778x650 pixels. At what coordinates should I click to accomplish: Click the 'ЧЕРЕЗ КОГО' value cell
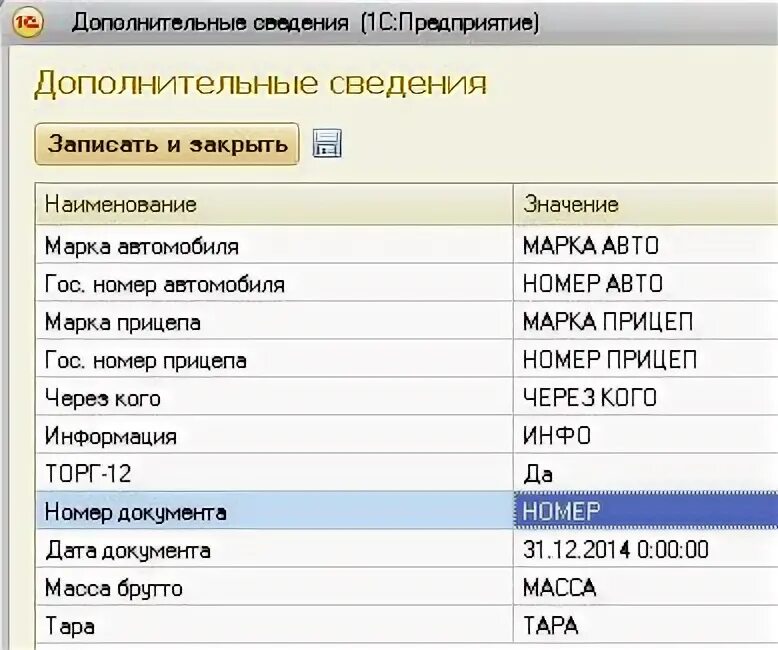646,398
